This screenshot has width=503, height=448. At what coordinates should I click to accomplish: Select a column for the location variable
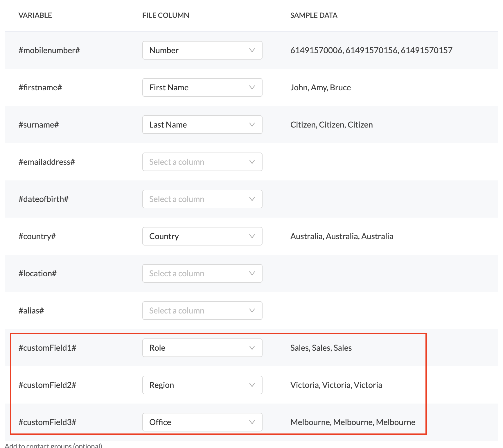tap(202, 273)
